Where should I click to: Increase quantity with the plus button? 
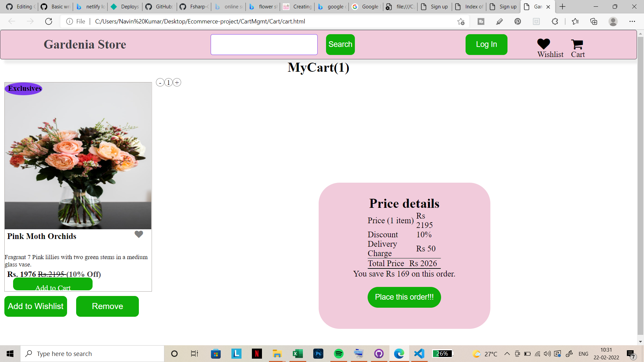(x=177, y=82)
